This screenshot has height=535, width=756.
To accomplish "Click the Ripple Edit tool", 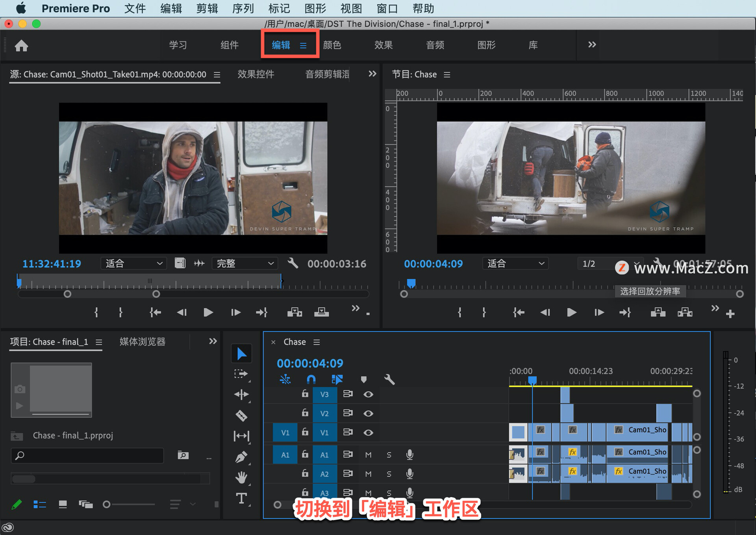I will pyautogui.click(x=241, y=394).
